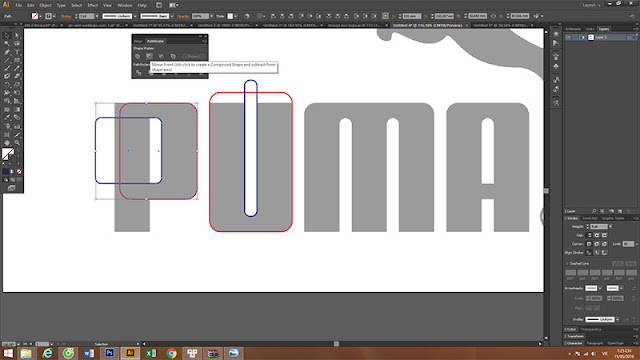Open Variable Width Profile dropdown Uniform
The image size is (640, 360).
(135, 16)
